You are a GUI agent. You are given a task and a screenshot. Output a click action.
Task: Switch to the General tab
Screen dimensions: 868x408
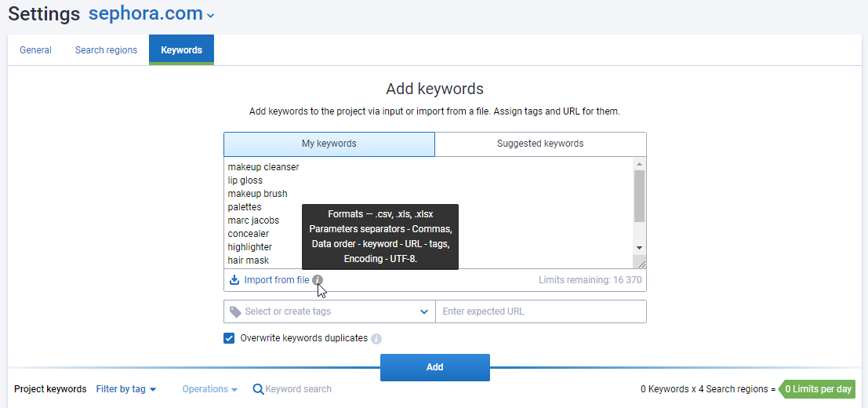pyautogui.click(x=35, y=50)
